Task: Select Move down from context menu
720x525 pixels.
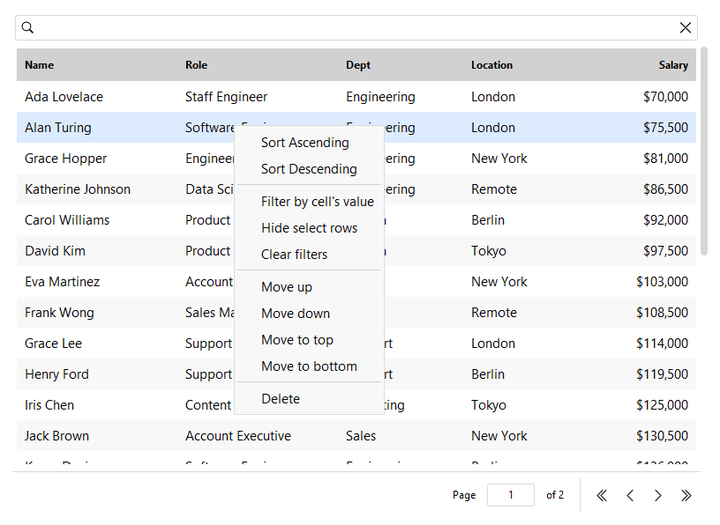Action: click(309, 313)
